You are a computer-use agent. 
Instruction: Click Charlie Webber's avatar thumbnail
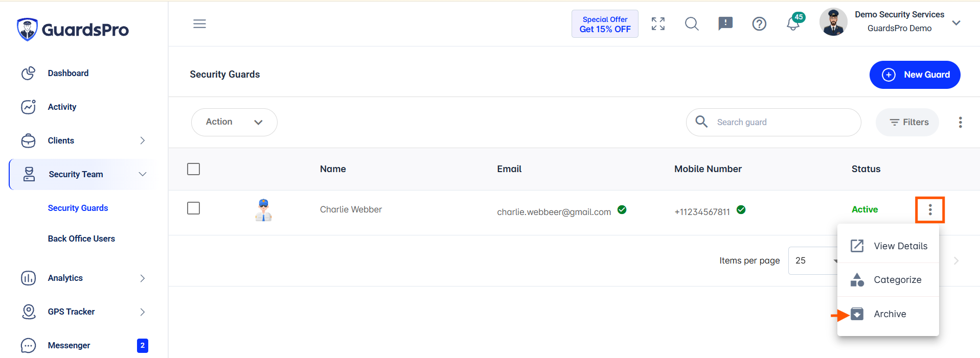[263, 210]
